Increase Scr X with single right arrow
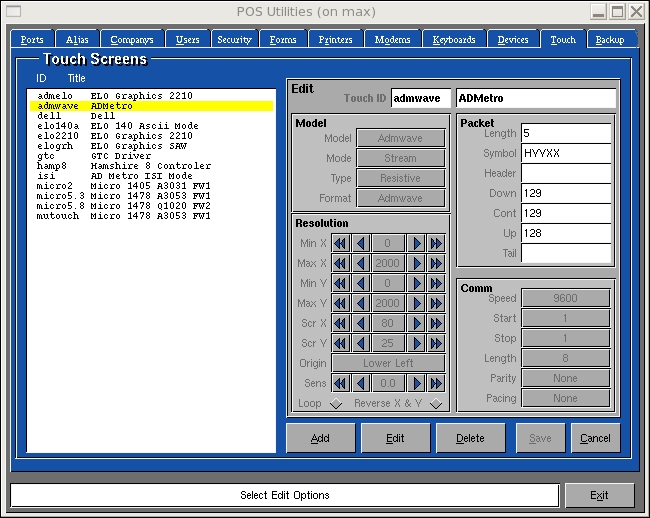 point(417,323)
